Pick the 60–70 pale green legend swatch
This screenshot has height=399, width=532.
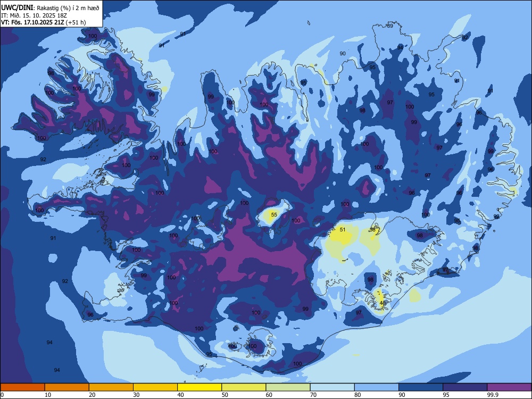(x=288, y=387)
